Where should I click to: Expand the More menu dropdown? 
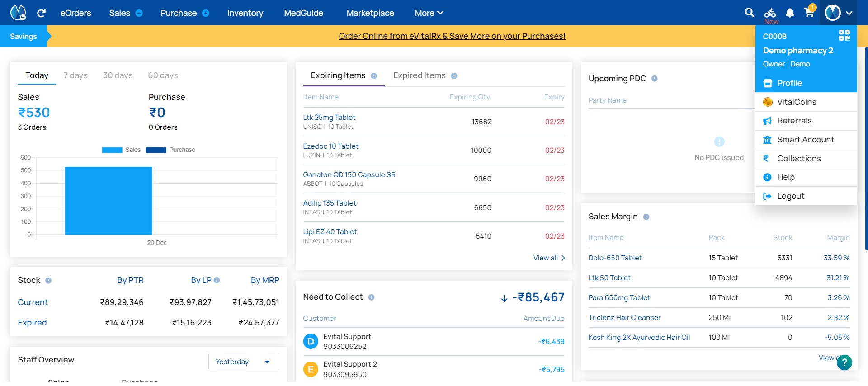(429, 13)
